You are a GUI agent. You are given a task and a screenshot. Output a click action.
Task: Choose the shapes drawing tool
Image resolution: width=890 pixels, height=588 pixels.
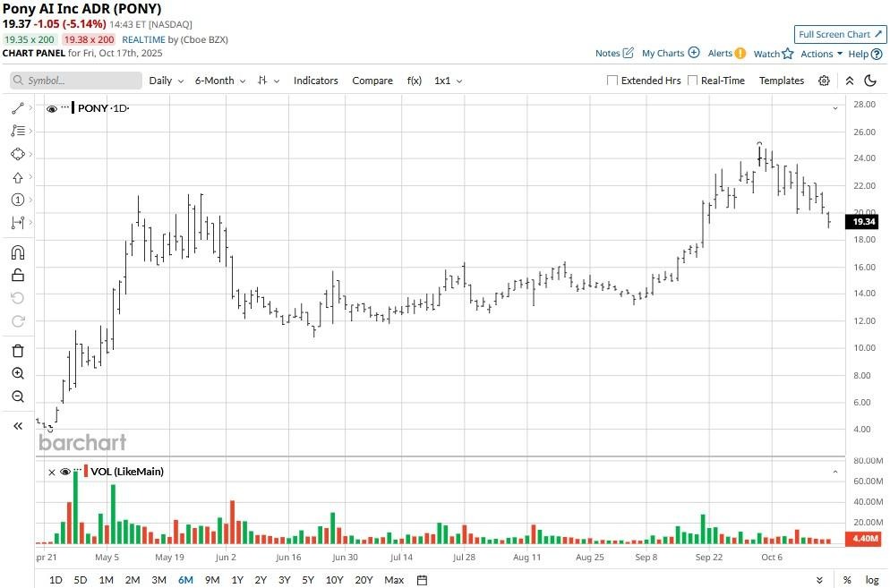tap(18, 154)
